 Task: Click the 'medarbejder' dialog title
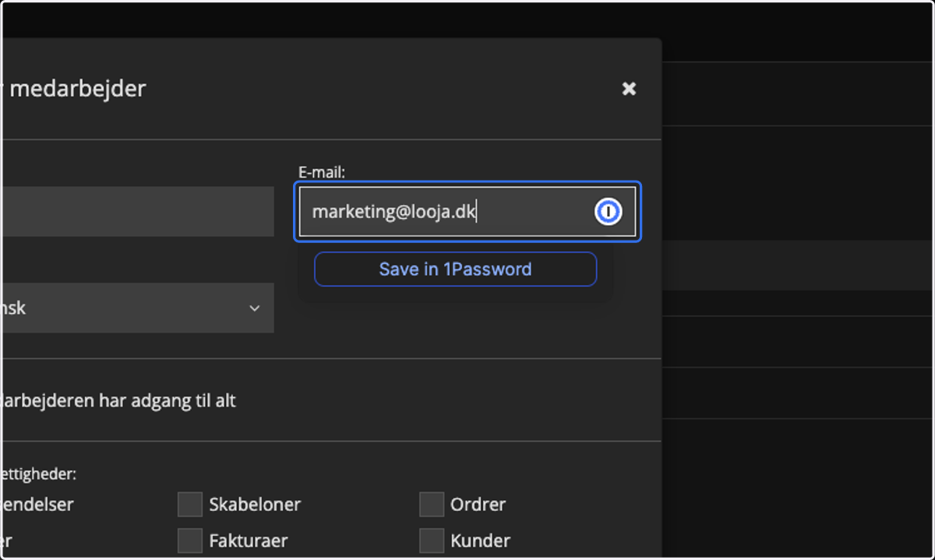tap(76, 88)
